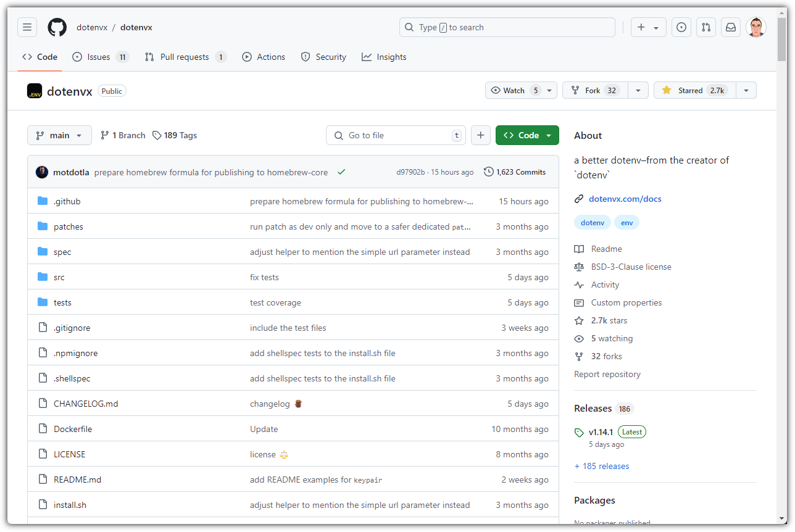This screenshot has height=532, width=795.
Task: Open the 'test coverage' commit message
Action: click(x=275, y=302)
